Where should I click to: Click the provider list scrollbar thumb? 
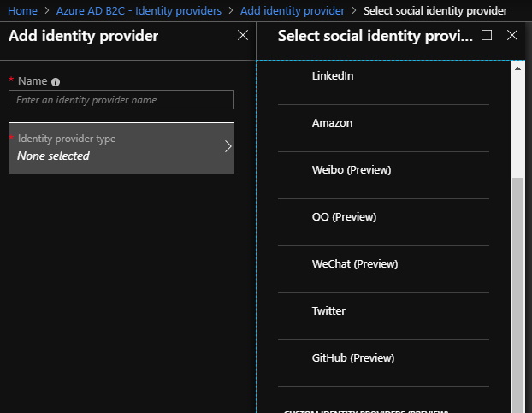(x=517, y=291)
